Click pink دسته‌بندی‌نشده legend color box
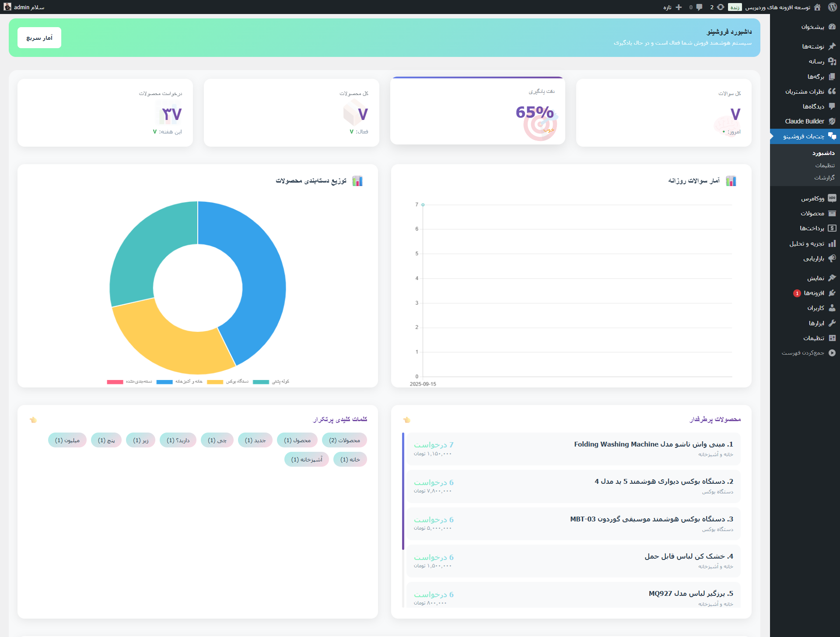Screen dimensions: 840x637 point(115,382)
